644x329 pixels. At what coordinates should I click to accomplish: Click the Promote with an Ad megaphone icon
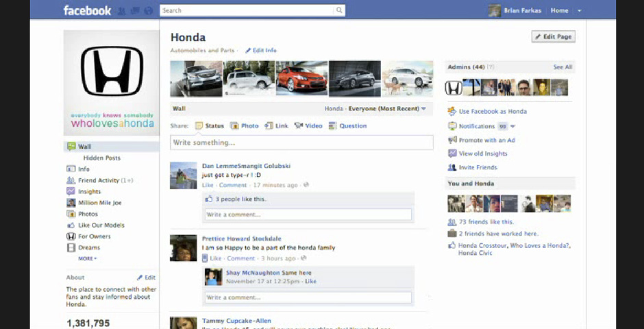coord(452,140)
